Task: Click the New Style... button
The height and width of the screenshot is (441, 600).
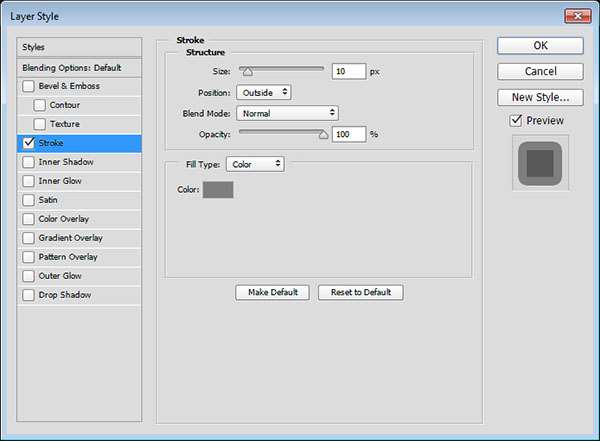Action: point(540,97)
